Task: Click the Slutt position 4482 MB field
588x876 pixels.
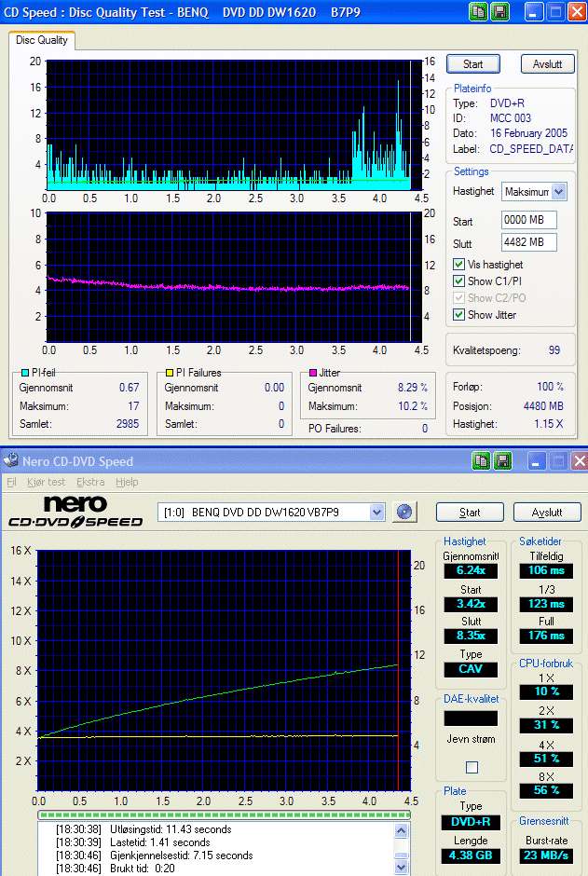Action: [528, 242]
